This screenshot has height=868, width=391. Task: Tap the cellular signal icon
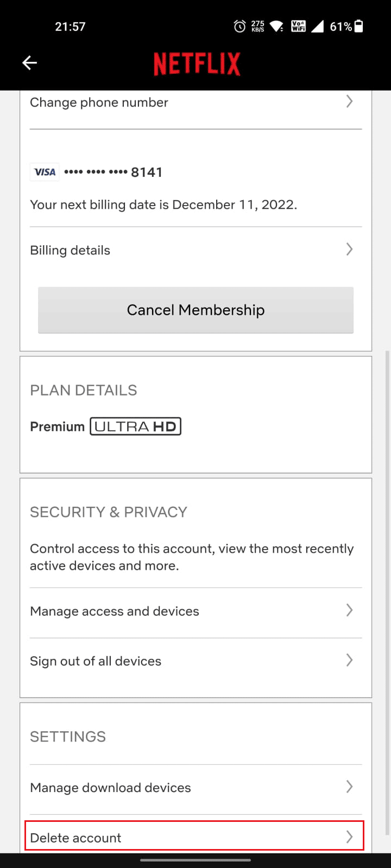[x=320, y=25]
